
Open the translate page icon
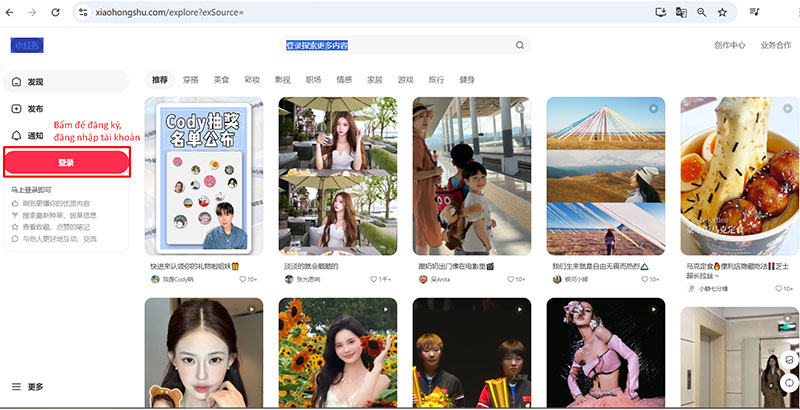(681, 12)
